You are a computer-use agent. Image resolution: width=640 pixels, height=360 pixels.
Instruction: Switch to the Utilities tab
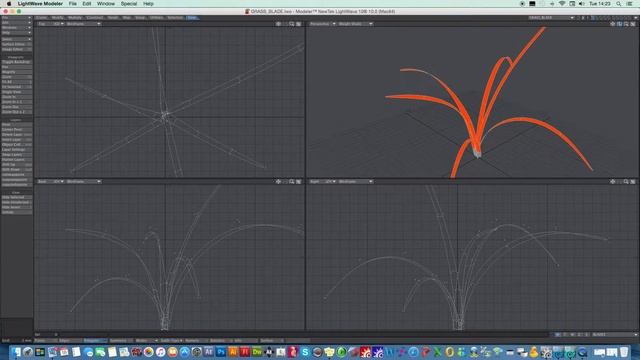[x=156, y=18]
